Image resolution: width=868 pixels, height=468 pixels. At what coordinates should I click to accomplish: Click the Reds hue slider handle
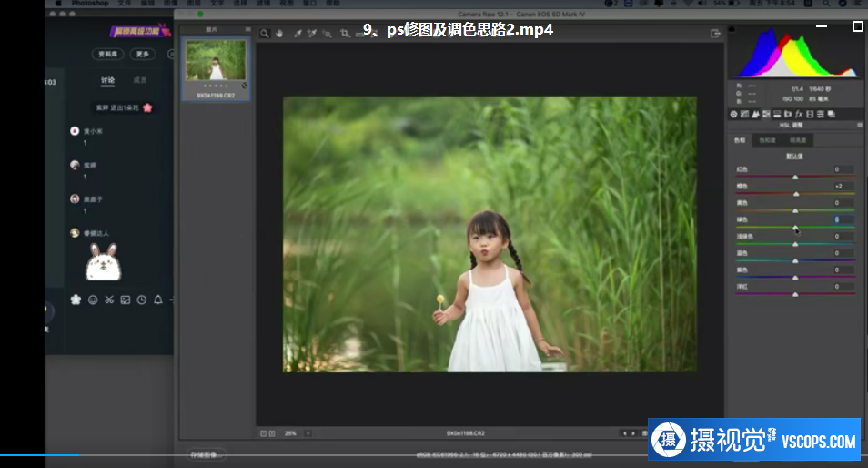795,178
